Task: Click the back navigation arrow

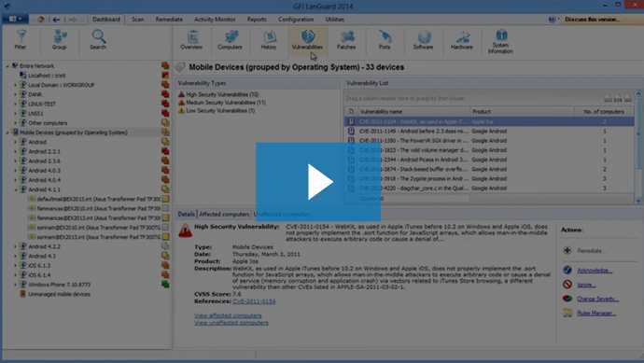Action: tap(56, 20)
